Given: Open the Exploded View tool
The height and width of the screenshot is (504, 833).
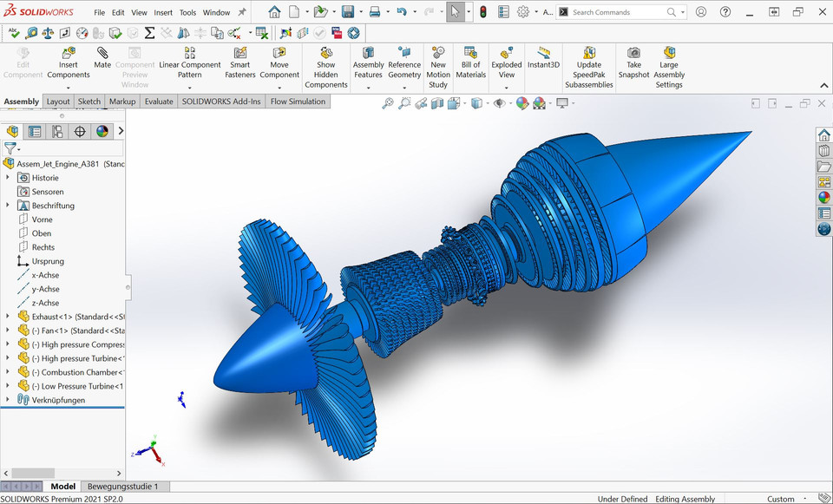Looking at the screenshot, I should (x=506, y=62).
